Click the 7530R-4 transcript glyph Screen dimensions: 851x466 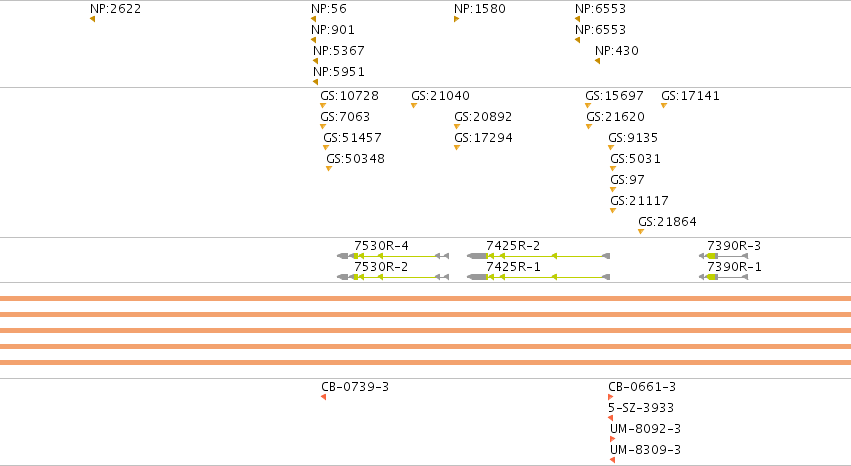click(x=393, y=256)
